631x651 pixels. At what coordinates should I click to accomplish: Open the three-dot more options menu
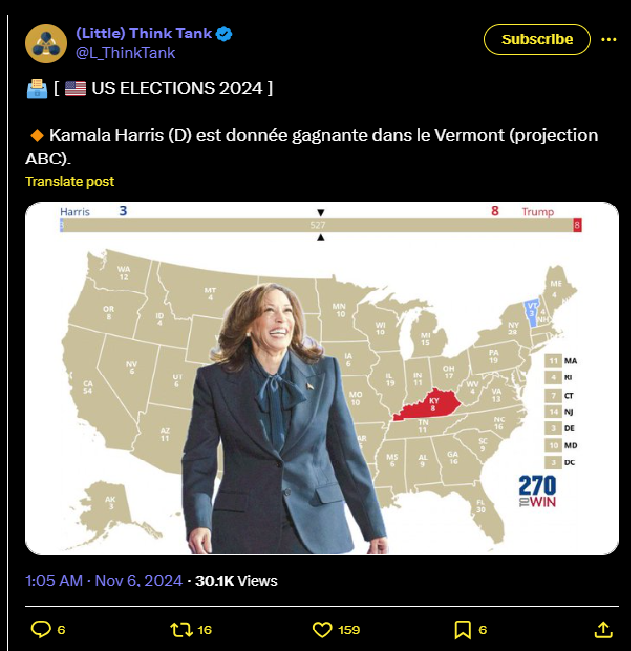(609, 39)
